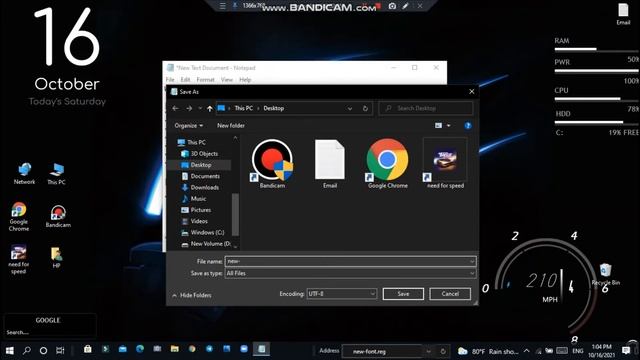
Task: Click the Windows Start button
Action: pyautogui.click(x=10, y=350)
